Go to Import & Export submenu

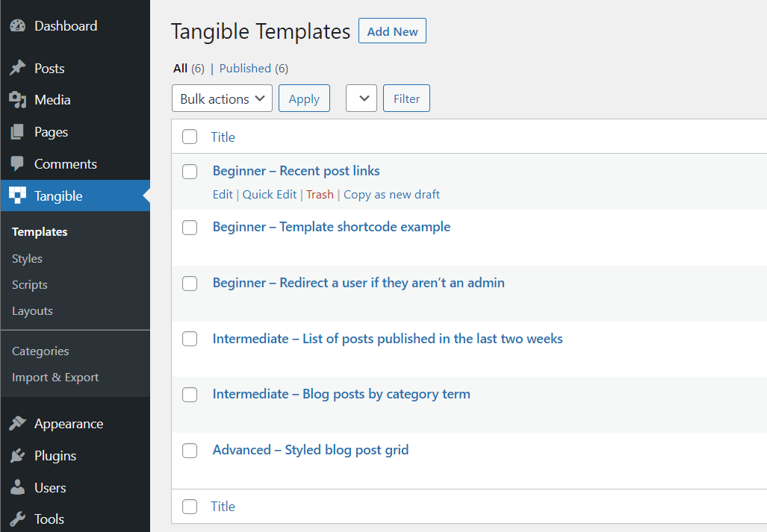55,378
